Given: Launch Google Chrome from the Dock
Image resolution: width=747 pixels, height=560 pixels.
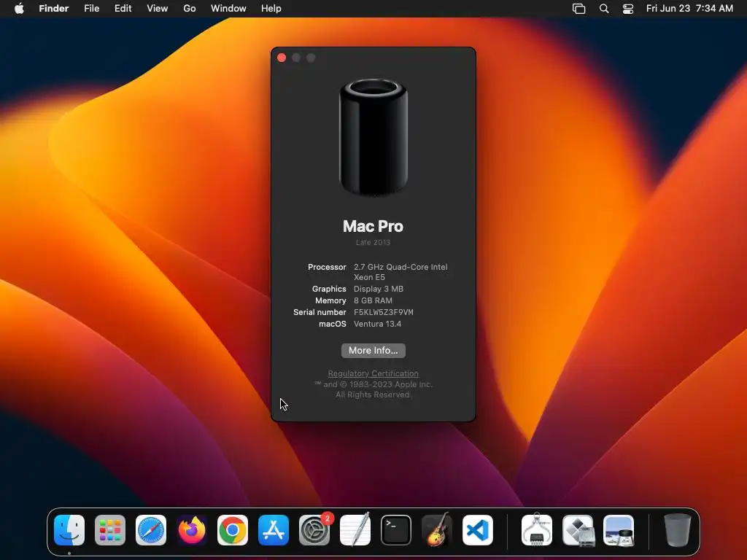Looking at the screenshot, I should (233, 530).
